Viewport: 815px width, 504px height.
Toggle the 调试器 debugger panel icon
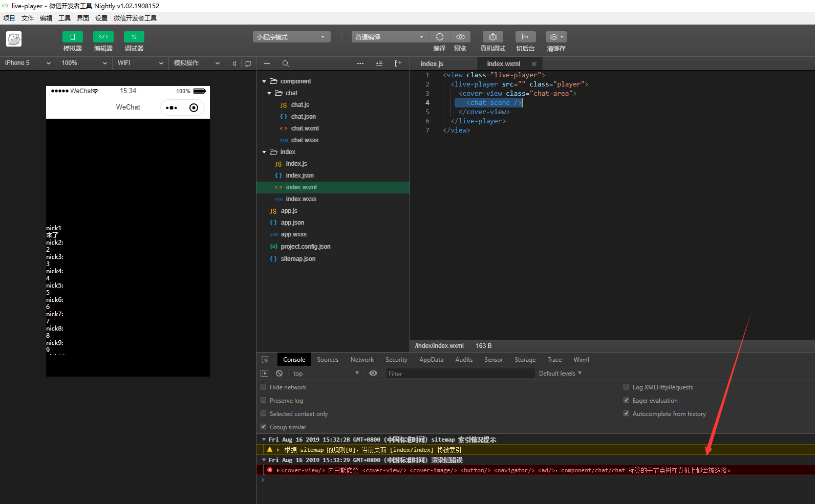pos(134,37)
